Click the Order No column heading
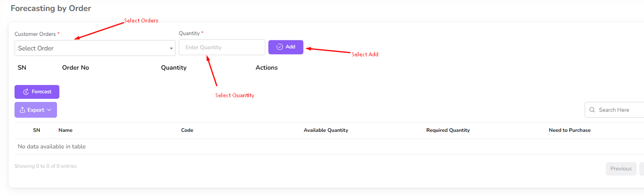Image resolution: width=644 pixels, height=196 pixels. (75, 68)
